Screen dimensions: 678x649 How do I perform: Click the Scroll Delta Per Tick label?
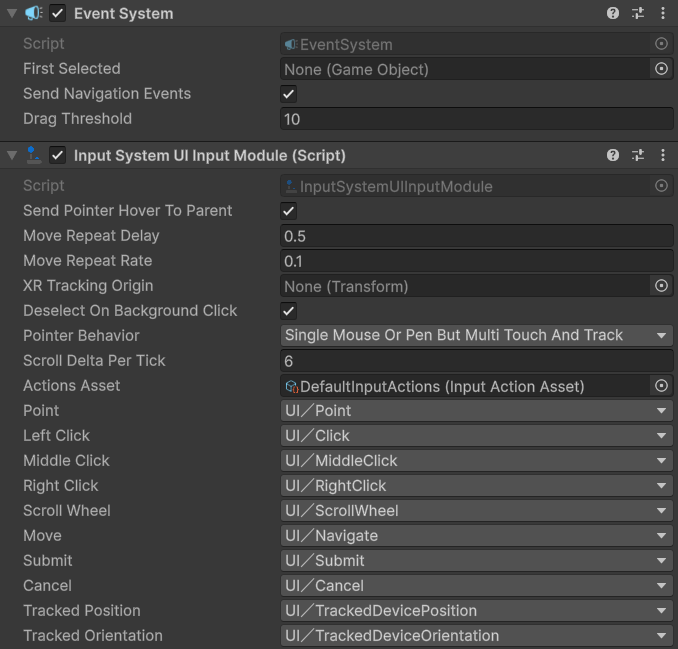[94, 361]
